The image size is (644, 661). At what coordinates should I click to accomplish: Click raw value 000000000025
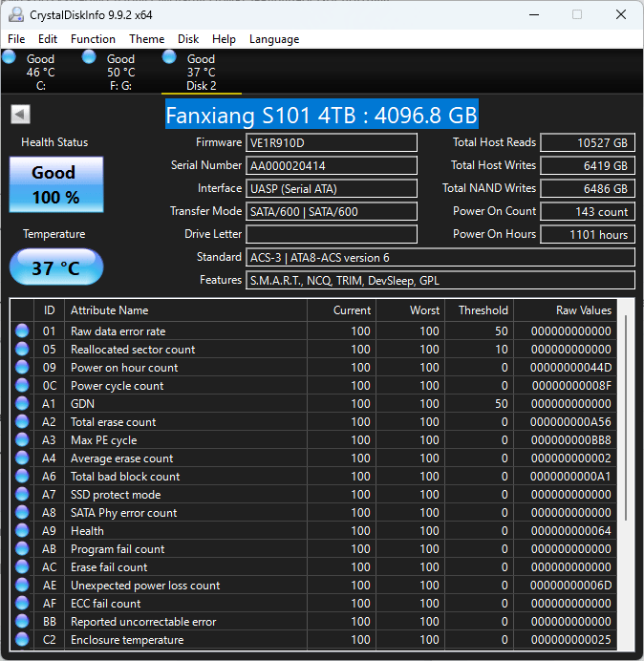coord(570,639)
